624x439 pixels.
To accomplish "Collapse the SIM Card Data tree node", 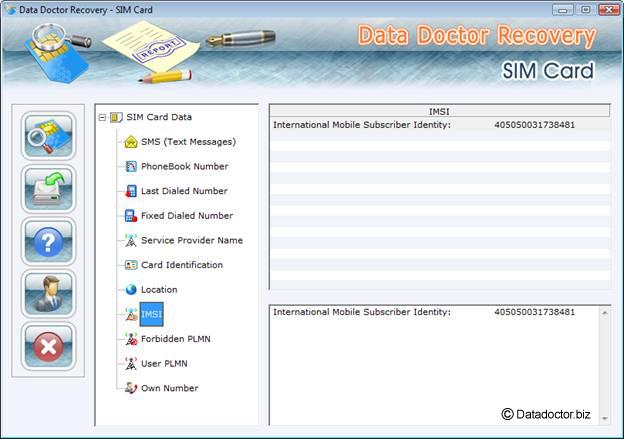I will point(102,117).
